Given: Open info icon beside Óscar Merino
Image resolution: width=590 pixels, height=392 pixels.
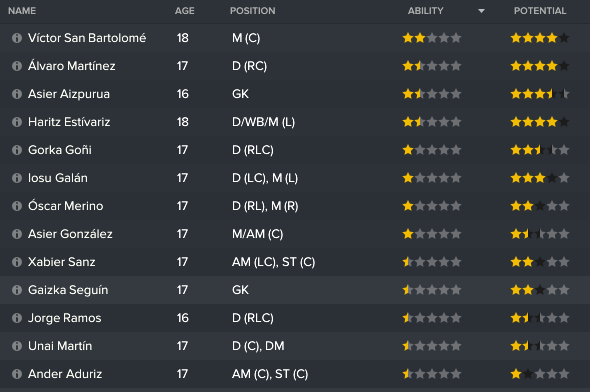Looking at the screenshot, I should click(x=17, y=206).
